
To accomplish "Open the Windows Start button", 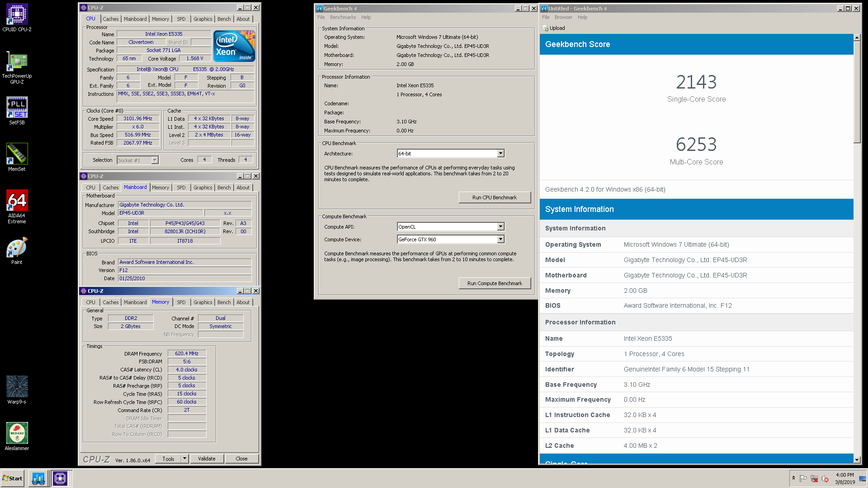I will tap(13, 478).
